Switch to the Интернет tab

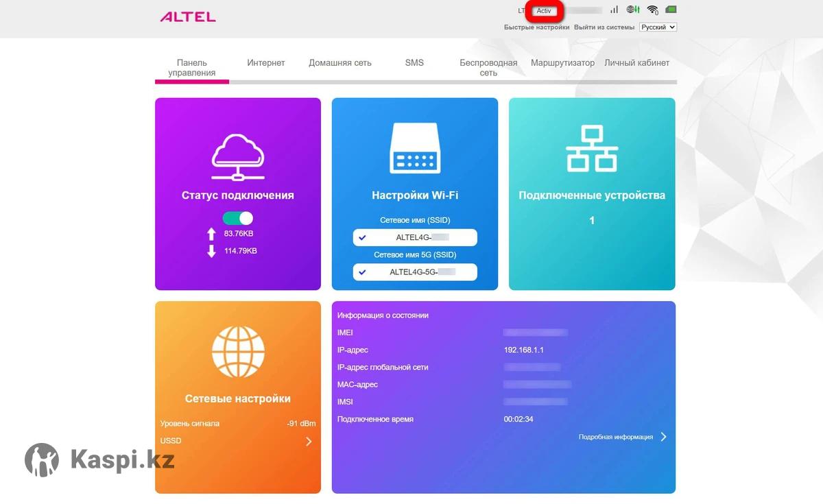pos(266,63)
